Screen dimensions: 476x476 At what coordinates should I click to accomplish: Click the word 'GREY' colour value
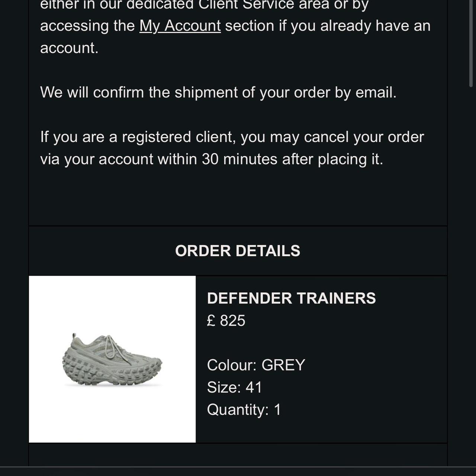283,365
